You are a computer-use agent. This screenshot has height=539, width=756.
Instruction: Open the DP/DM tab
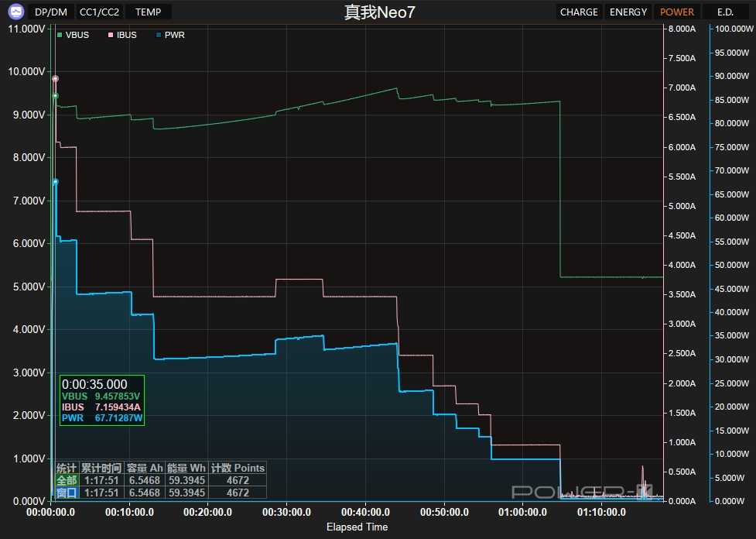pyautogui.click(x=50, y=12)
